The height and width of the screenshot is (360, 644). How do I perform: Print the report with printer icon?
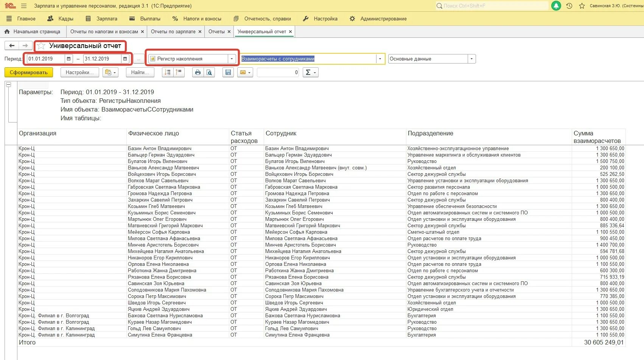(x=198, y=72)
